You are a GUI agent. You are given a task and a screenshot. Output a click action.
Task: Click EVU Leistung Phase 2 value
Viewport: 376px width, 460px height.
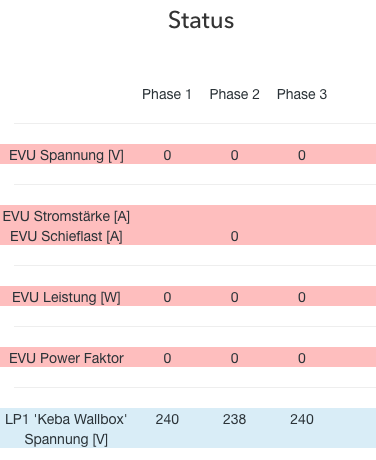coord(234,297)
